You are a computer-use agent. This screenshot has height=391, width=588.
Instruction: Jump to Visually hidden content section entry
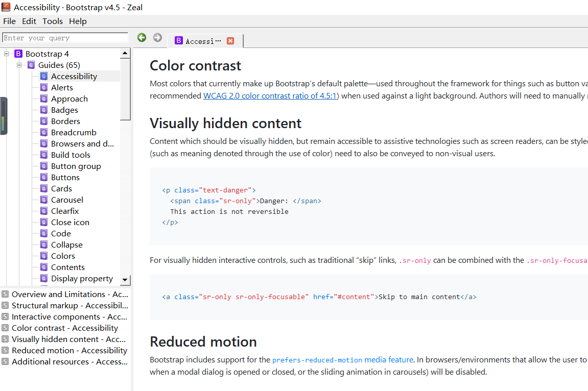68,339
